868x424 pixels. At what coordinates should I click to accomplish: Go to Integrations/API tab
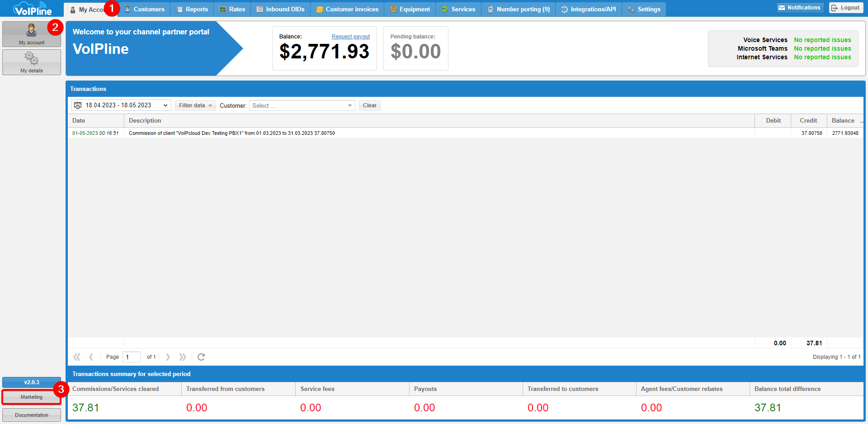point(589,9)
